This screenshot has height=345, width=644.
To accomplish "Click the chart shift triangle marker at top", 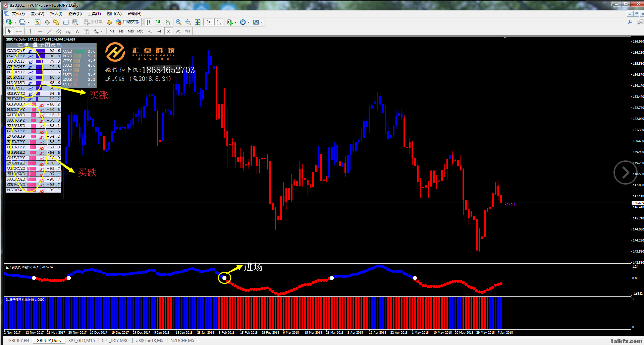I will 505,38.
